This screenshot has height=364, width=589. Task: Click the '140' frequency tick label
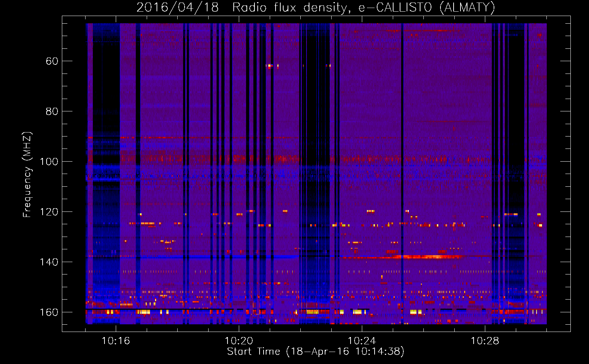tap(49, 262)
